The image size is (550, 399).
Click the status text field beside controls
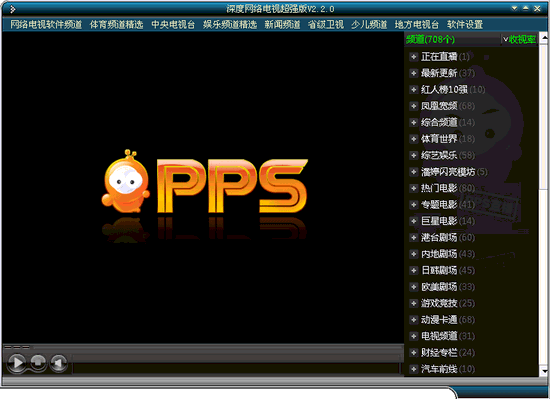pos(236,368)
